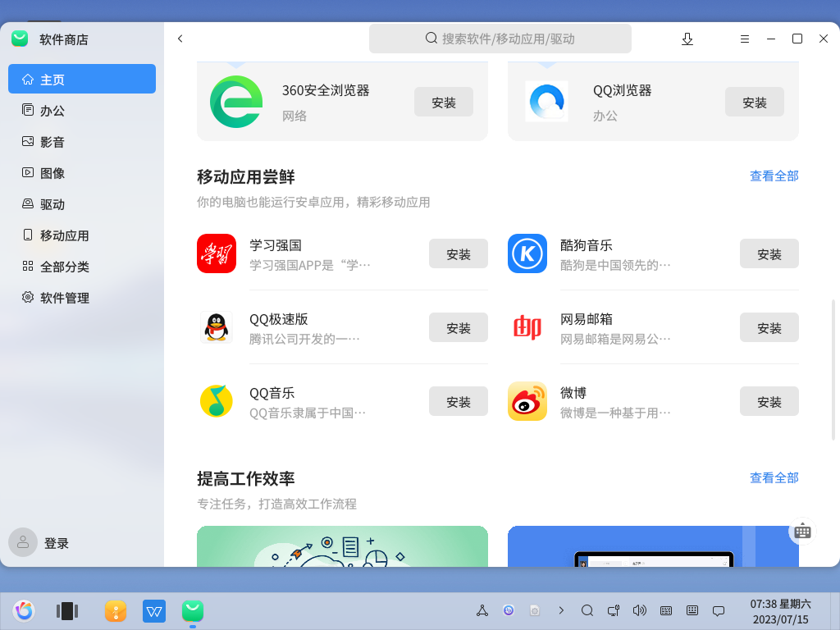Open the network tray icon

[x=614, y=610]
